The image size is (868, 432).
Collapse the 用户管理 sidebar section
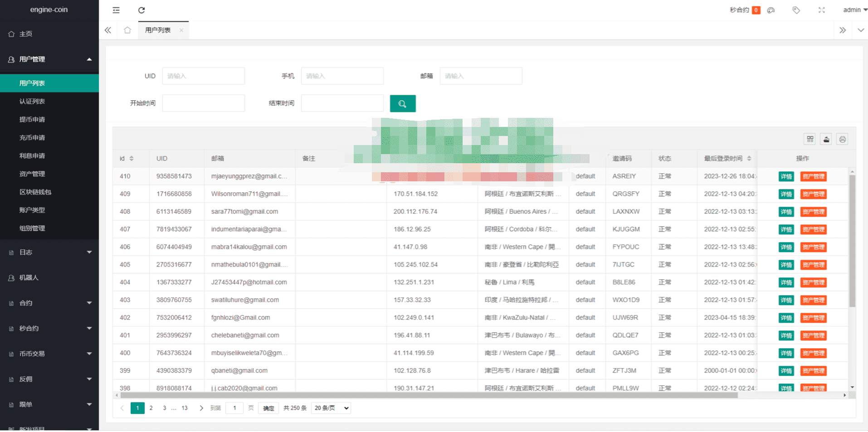tap(49, 59)
